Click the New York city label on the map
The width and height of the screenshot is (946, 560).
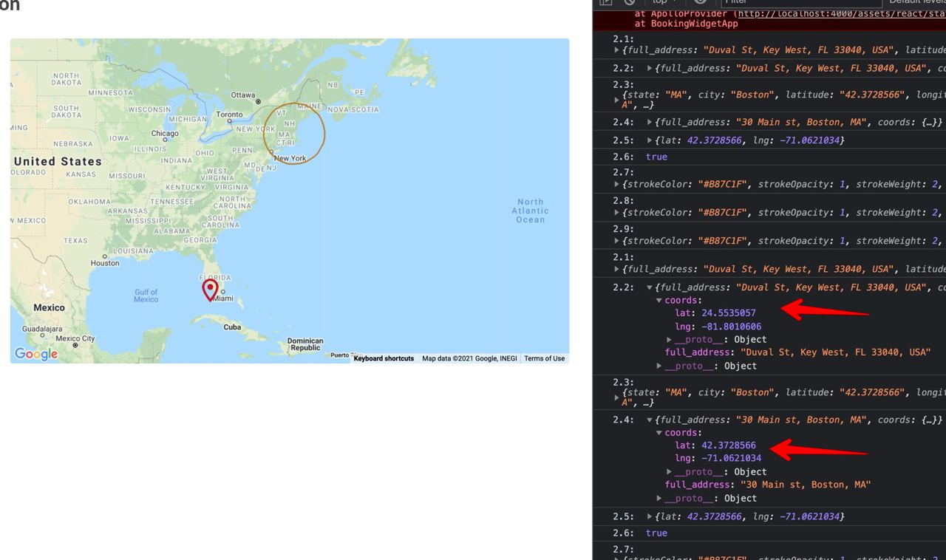click(290, 158)
